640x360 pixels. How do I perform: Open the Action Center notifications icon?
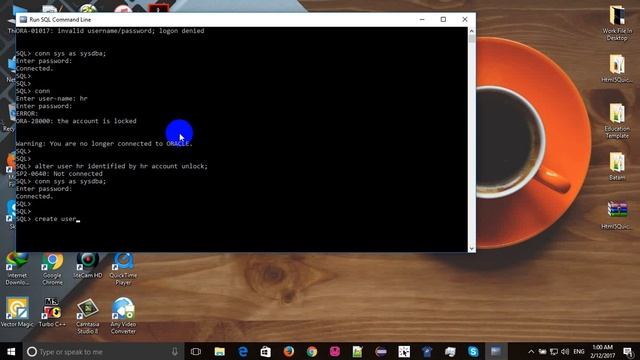pos(629,351)
